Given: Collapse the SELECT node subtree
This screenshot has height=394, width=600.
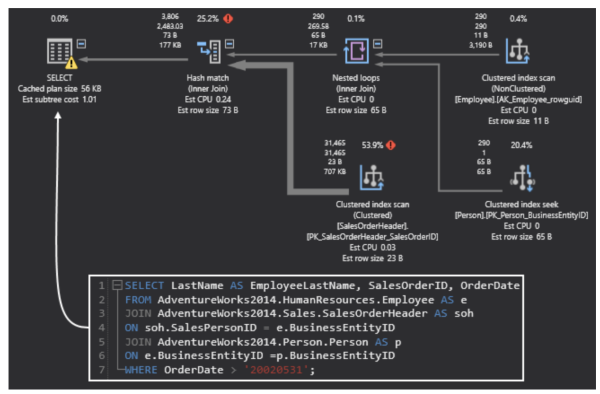Looking at the screenshot, I should (x=81, y=44).
